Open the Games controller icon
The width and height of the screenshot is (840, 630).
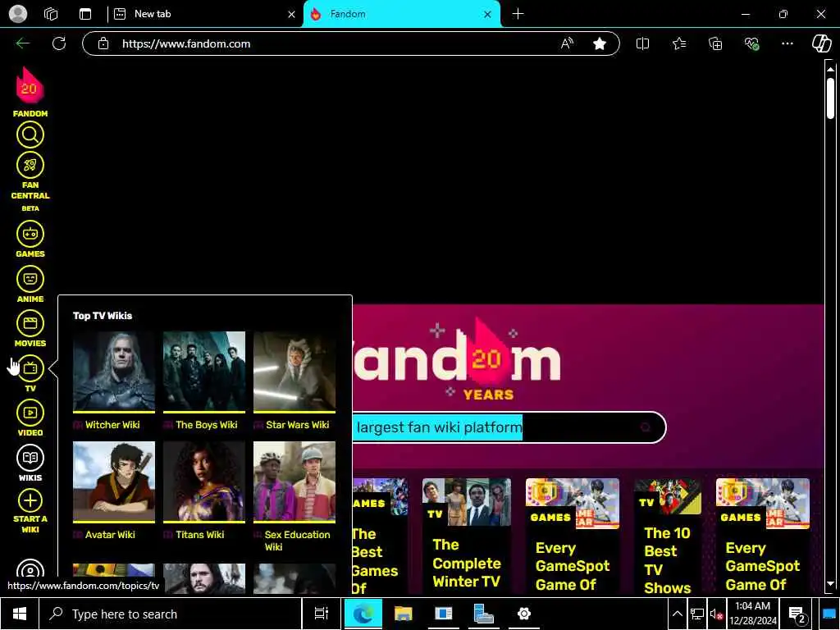30,234
